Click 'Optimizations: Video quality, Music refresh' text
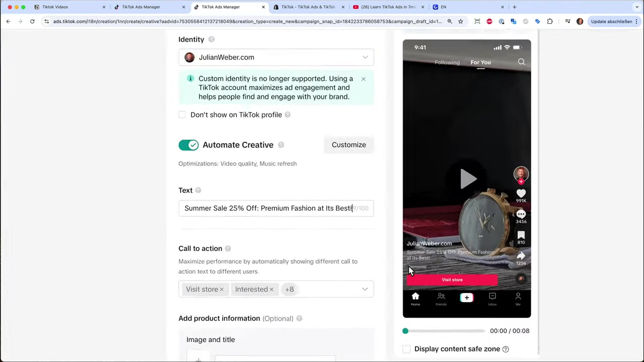Image resolution: width=644 pixels, height=362 pixels. (237, 163)
